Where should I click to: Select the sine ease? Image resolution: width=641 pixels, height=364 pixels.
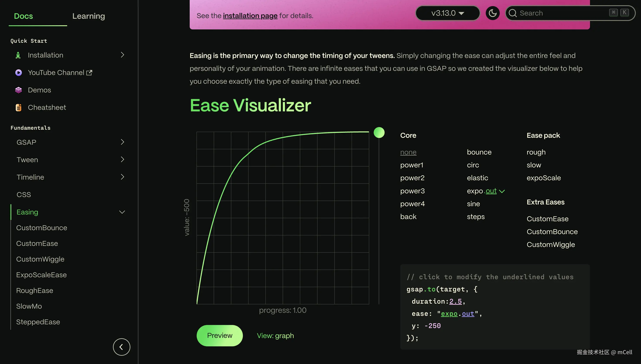[473, 204]
